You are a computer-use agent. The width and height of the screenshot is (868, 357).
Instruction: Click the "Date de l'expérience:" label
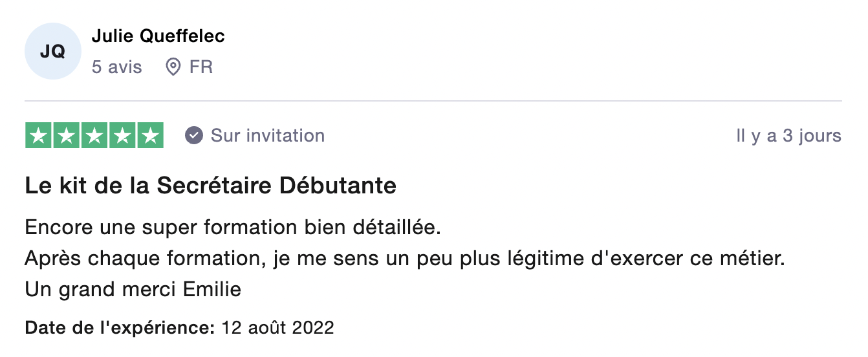click(120, 327)
